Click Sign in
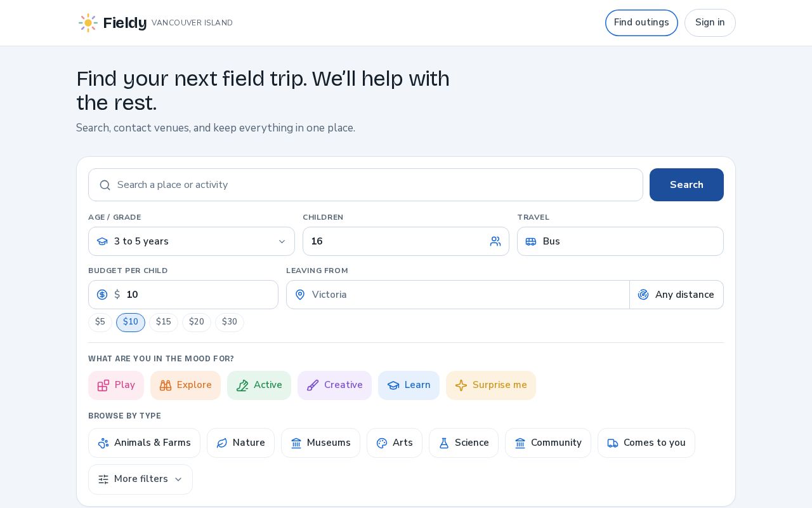Image resolution: width=812 pixels, height=508 pixels. click(x=710, y=23)
